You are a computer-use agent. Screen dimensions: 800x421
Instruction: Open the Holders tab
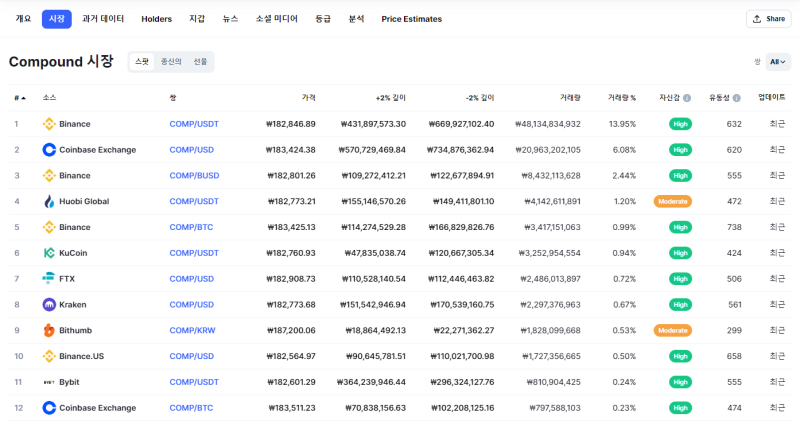pyautogui.click(x=157, y=19)
